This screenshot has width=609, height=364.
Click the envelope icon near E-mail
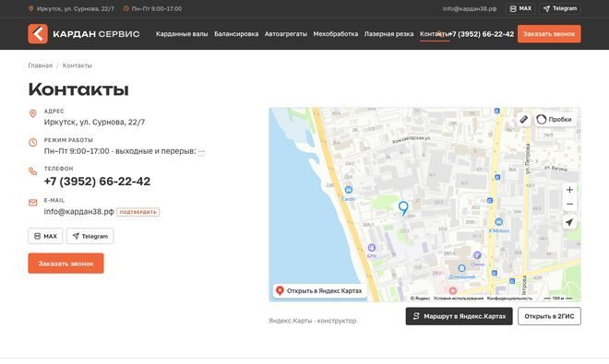pos(33,203)
